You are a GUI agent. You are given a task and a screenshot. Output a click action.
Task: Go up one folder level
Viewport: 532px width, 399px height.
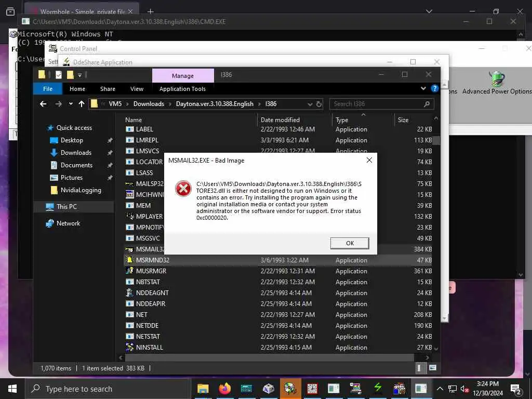coord(82,104)
